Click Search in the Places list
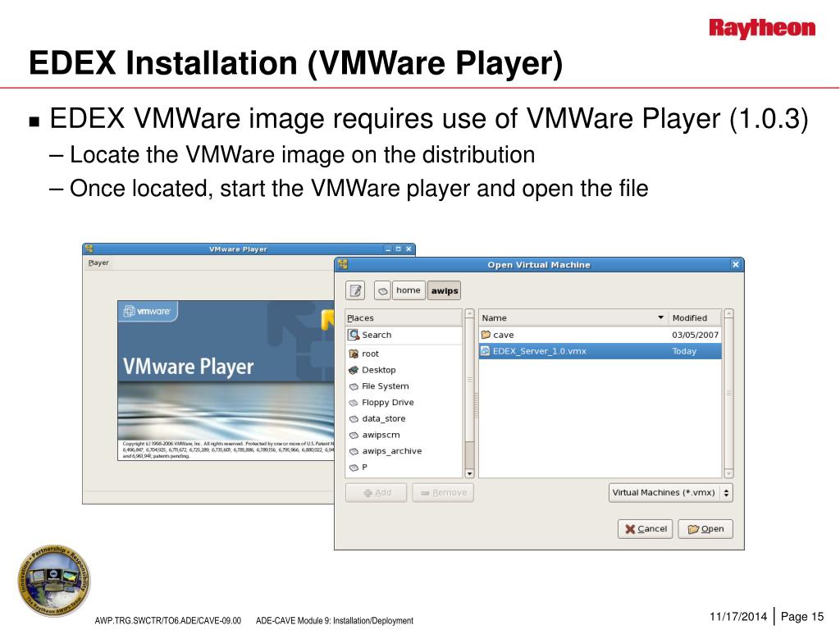 [x=404, y=335]
